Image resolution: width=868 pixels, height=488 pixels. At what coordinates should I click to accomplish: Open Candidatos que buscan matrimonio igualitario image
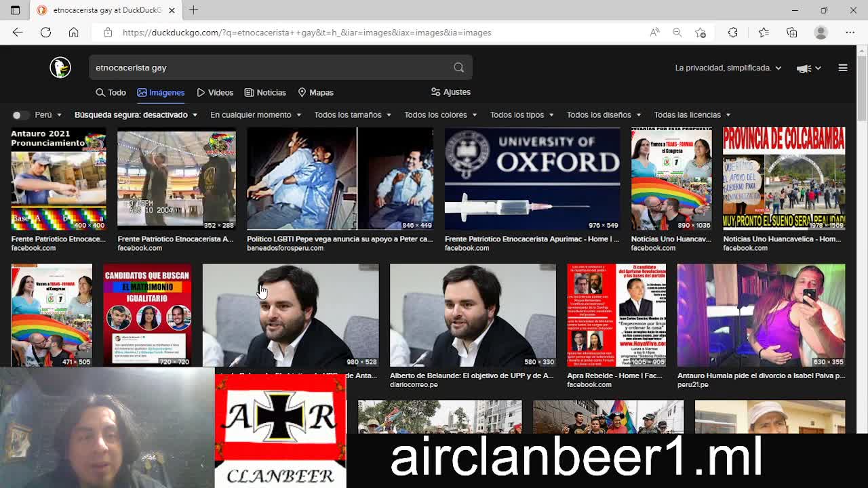[147, 315]
